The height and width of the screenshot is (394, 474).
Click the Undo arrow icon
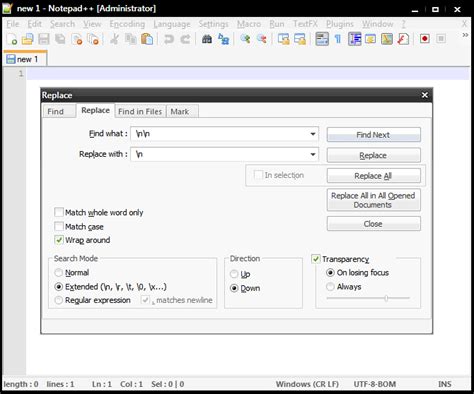(x=169, y=39)
